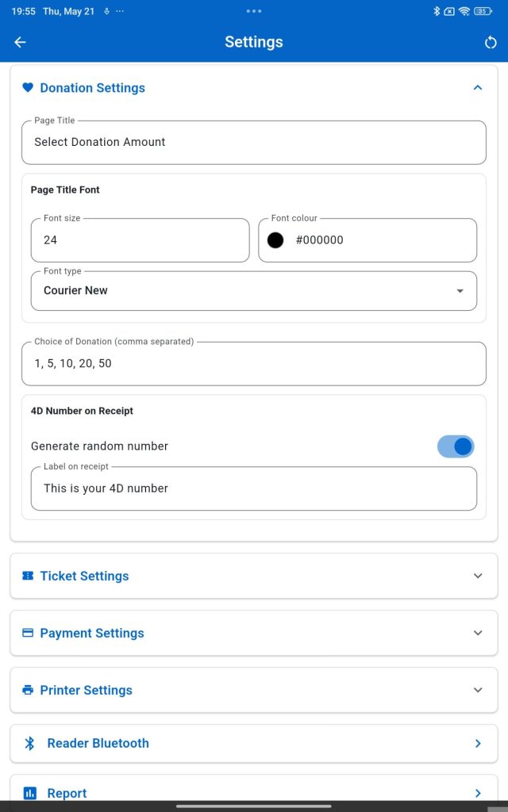Tap the back arrow icon
This screenshot has width=508, height=812.
[x=20, y=43]
